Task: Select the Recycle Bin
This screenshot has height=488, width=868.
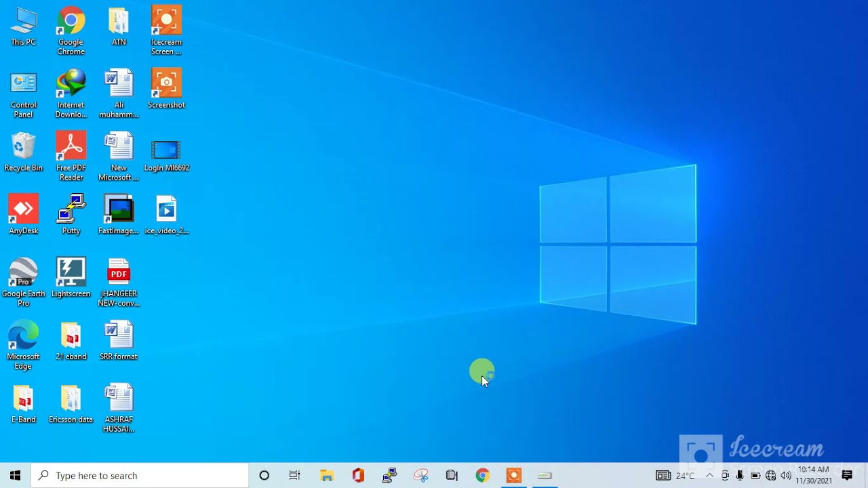Action: 23,152
